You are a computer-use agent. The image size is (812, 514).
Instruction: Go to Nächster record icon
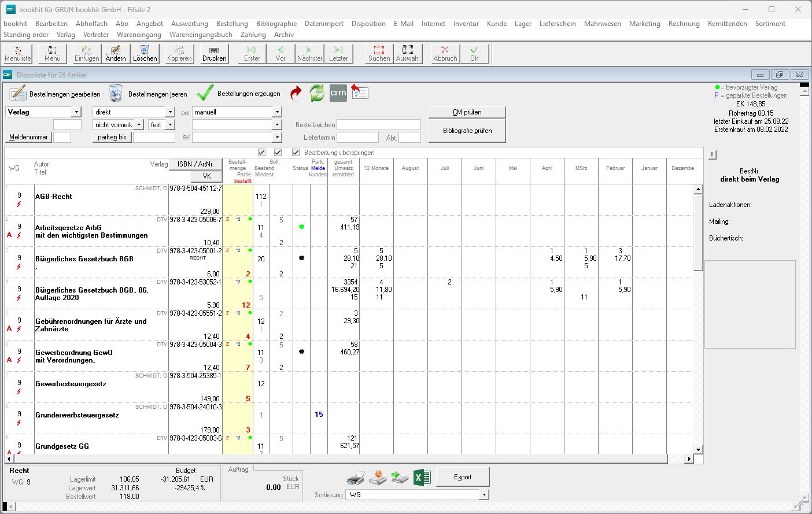(309, 53)
